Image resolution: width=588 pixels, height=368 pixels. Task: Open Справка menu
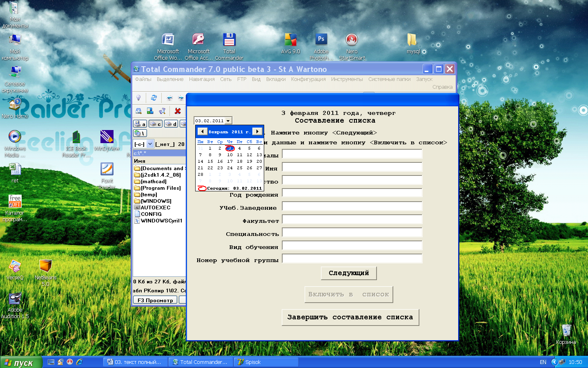[442, 87]
